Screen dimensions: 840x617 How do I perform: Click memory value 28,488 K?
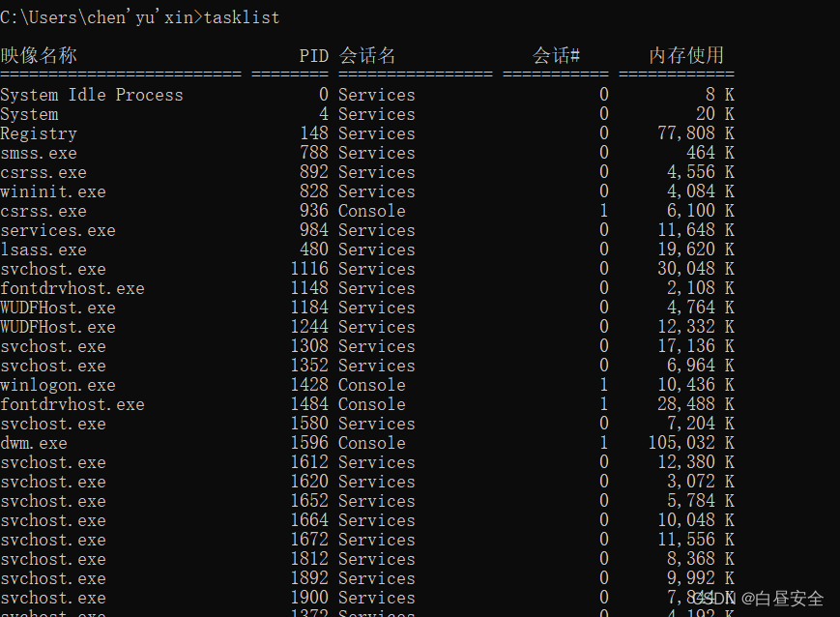point(696,403)
